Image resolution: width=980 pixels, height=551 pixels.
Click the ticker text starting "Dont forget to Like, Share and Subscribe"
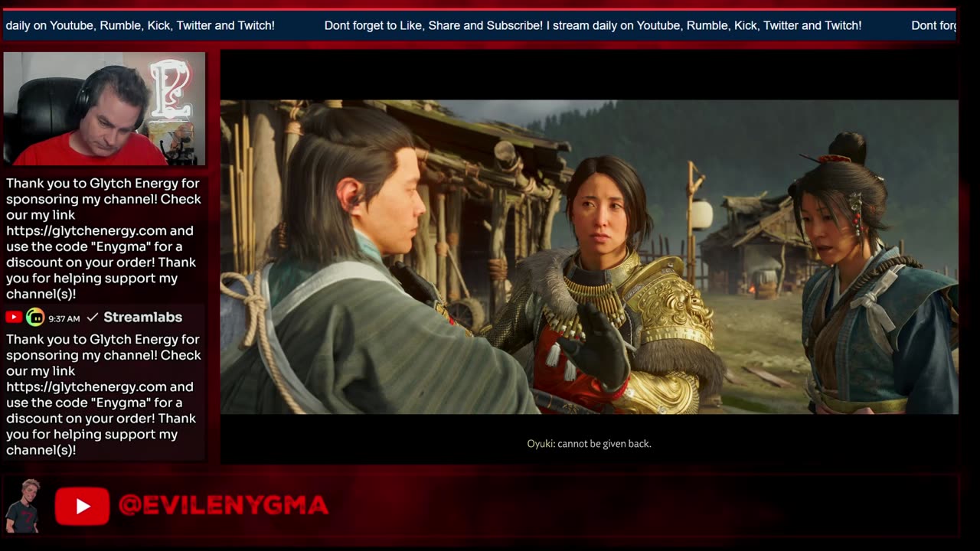tap(593, 25)
